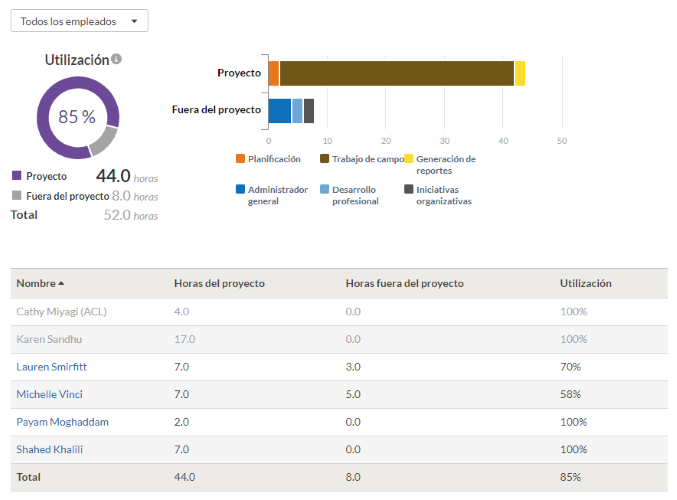The height and width of the screenshot is (500, 677).
Task: Open the Todos los empleados dropdown
Action: [79, 21]
